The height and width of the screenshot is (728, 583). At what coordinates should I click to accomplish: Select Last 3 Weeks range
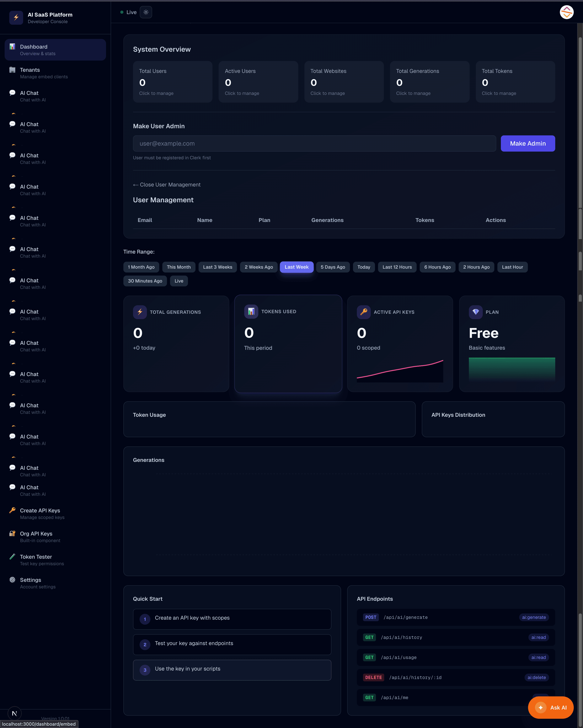pyautogui.click(x=218, y=267)
